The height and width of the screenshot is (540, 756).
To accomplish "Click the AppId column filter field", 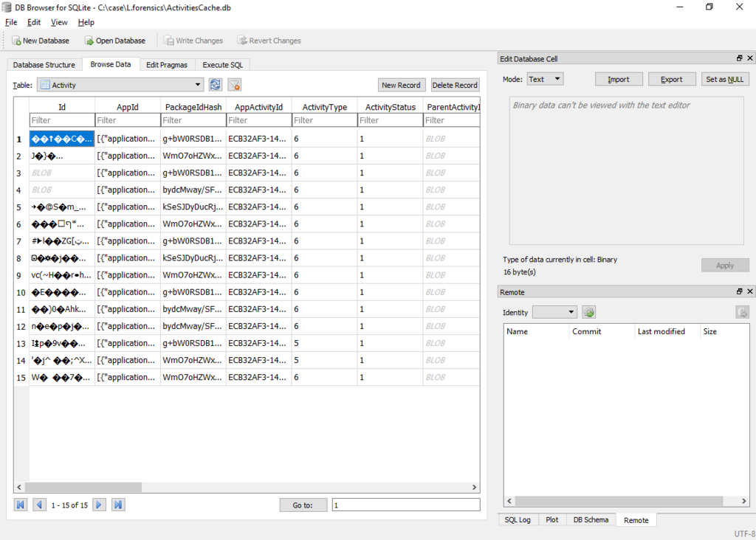I will pos(127,120).
